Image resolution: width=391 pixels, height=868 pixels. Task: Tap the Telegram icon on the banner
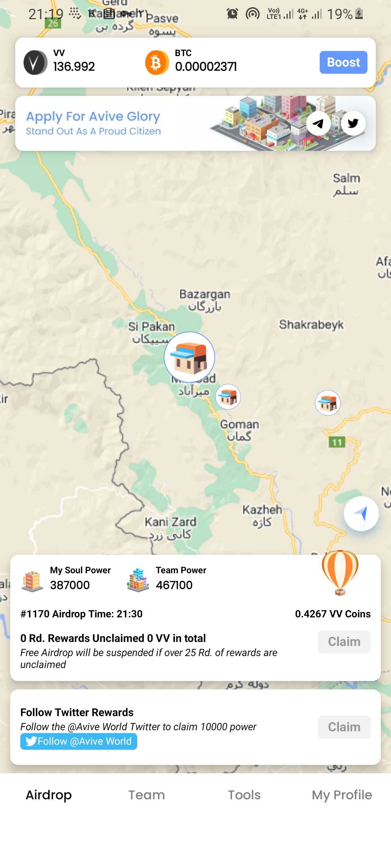318,124
